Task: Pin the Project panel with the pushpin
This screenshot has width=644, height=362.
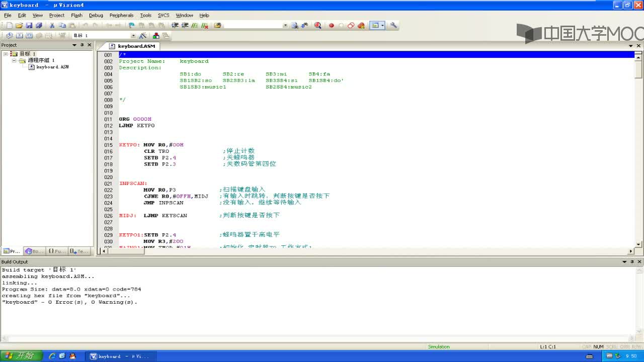Action: [x=82, y=45]
